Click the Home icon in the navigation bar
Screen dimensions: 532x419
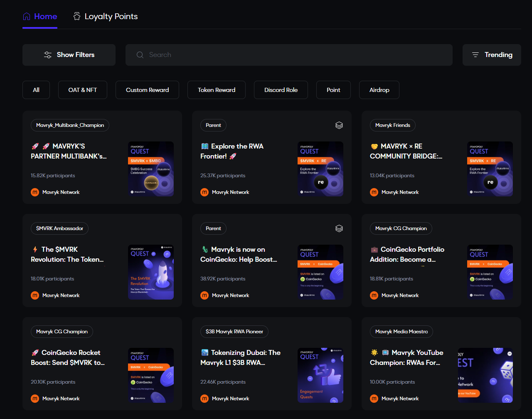[26, 16]
